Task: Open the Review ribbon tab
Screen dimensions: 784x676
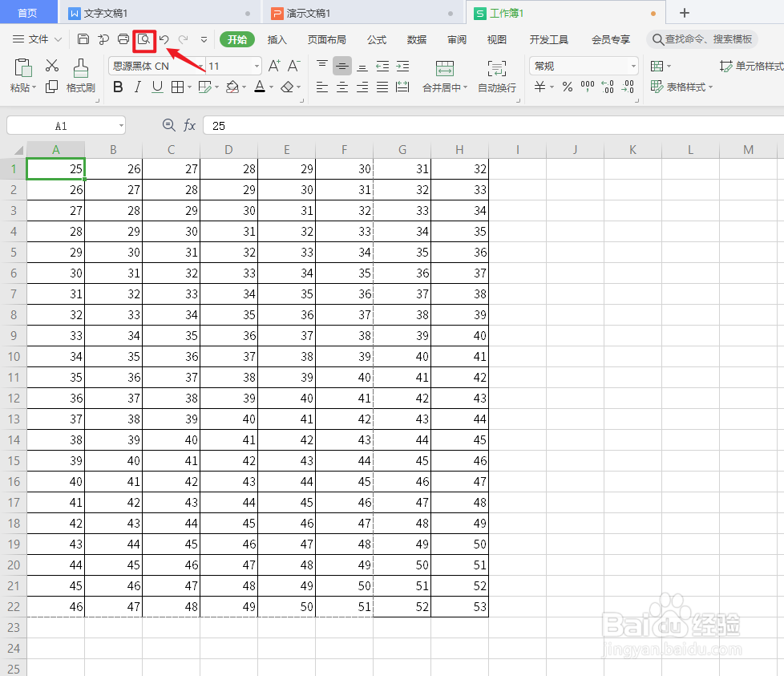Action: 456,39
